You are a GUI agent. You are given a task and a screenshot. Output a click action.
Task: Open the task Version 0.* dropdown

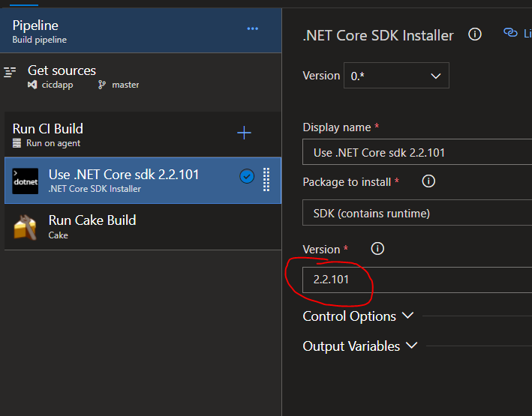pos(395,76)
